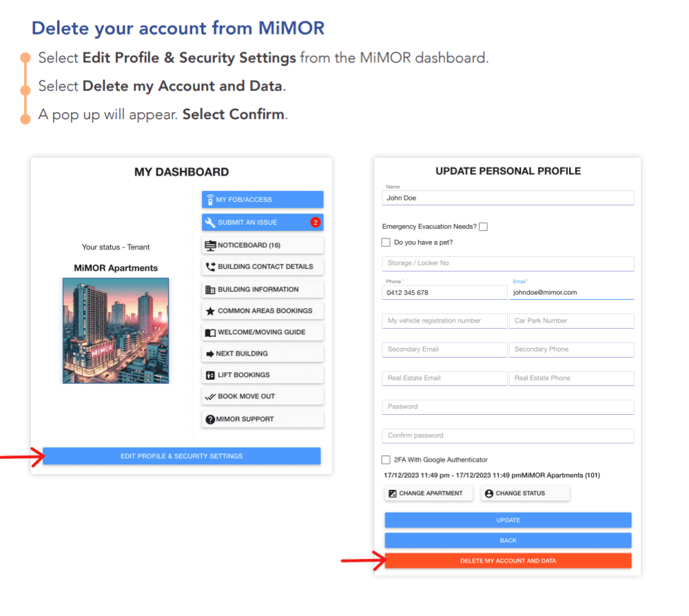
Task: Open Lift Bookings from the dashboard menu
Action: 263,375
